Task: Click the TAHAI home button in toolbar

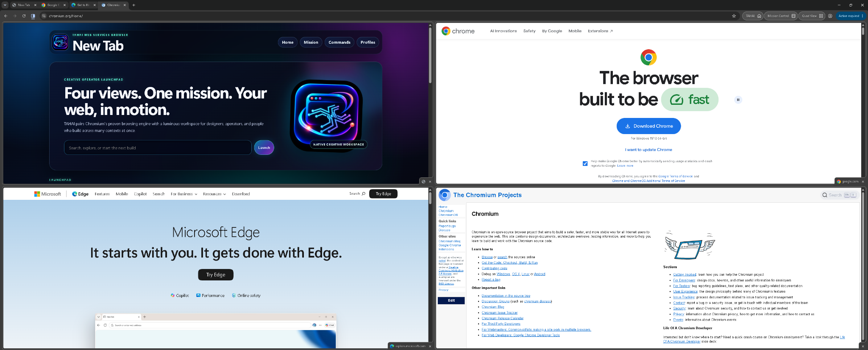Action: [753, 16]
